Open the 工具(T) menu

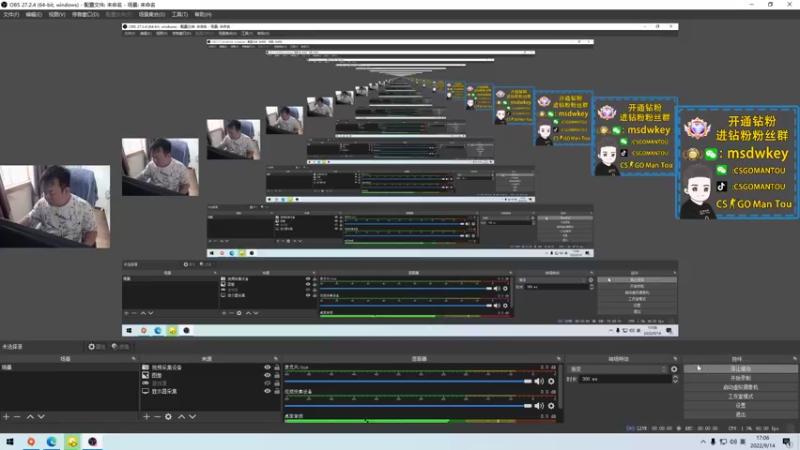tap(180, 14)
